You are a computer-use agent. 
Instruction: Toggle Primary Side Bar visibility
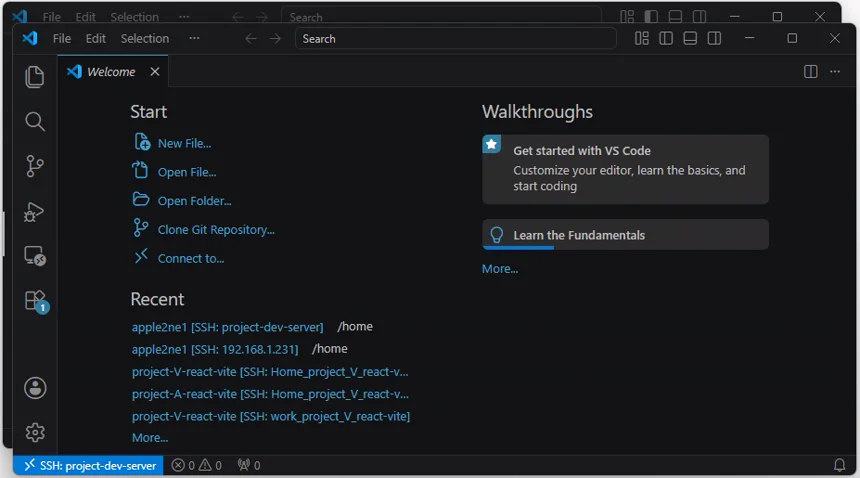[x=666, y=38]
